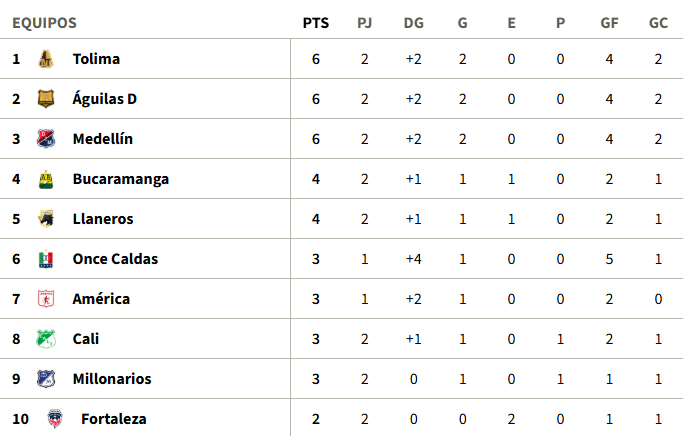Click the Bucaramanga team name
The width and height of the screenshot is (686, 436).
(121, 179)
